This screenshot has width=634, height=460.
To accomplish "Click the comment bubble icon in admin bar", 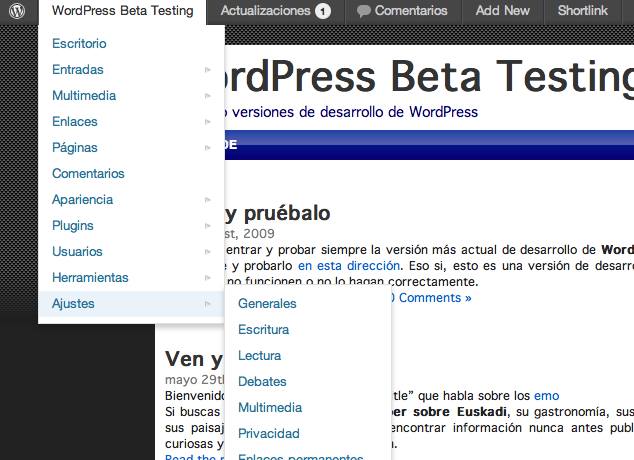I will point(364,12).
